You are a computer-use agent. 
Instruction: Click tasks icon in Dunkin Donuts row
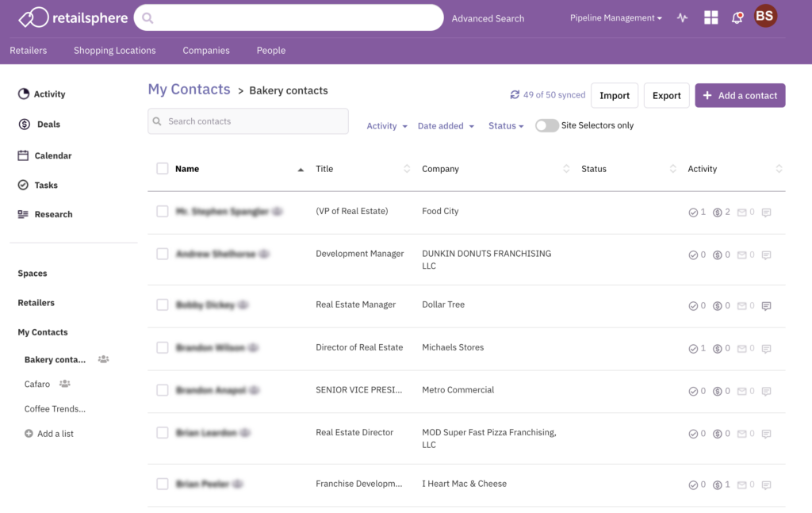coord(693,255)
